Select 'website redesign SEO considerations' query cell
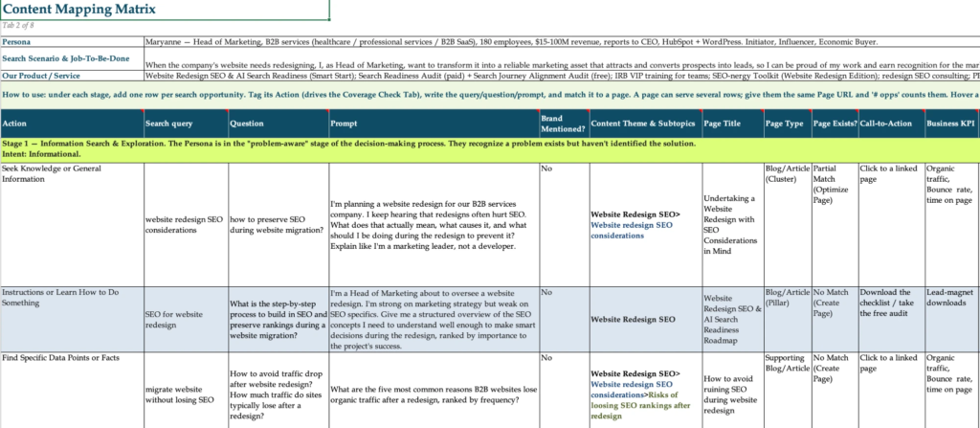The image size is (980, 428). tap(187, 225)
